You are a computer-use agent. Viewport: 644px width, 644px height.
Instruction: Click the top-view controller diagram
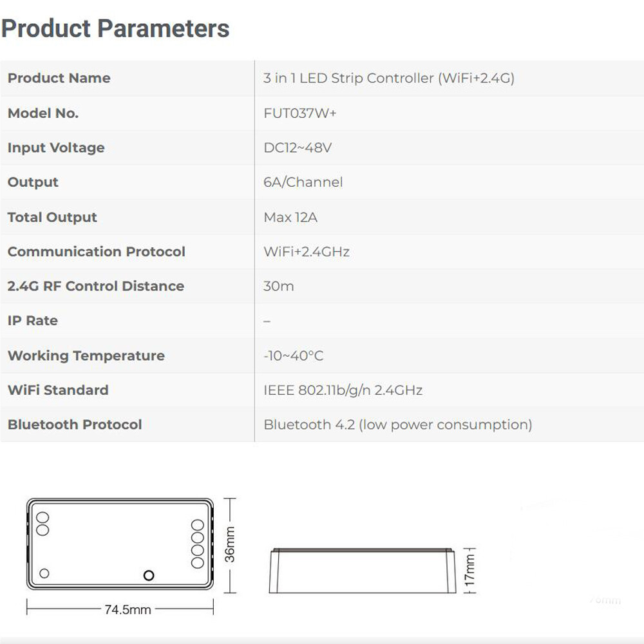pos(120,544)
